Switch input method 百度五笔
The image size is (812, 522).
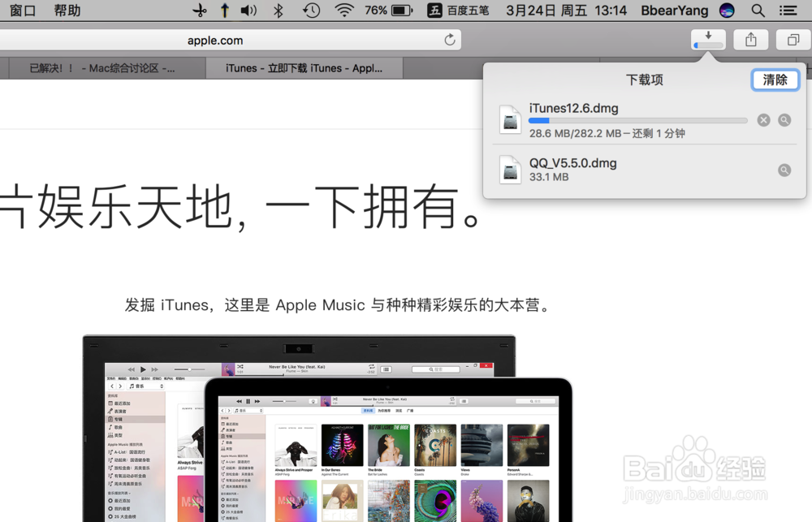pyautogui.click(x=458, y=11)
